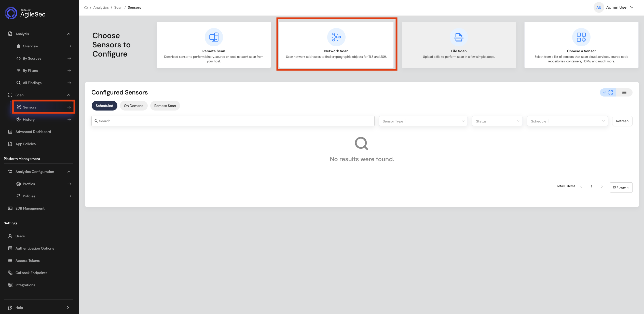The height and width of the screenshot is (314, 644).
Task: Open History in the Scan sidebar
Action: coord(44,119)
